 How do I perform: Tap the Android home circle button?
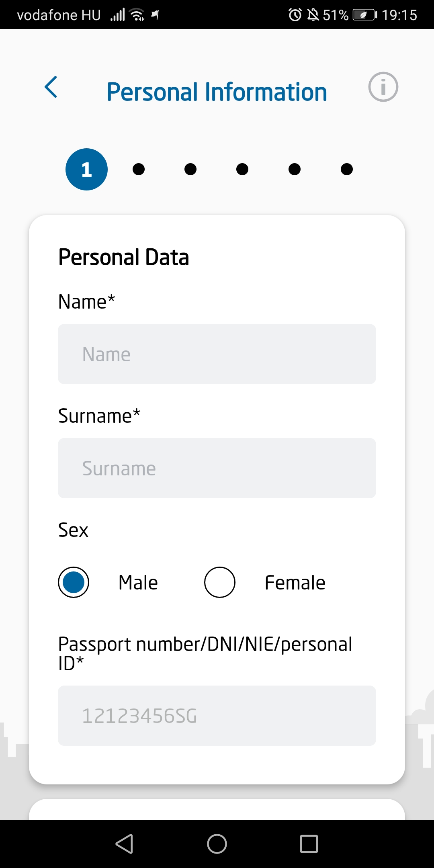217,843
